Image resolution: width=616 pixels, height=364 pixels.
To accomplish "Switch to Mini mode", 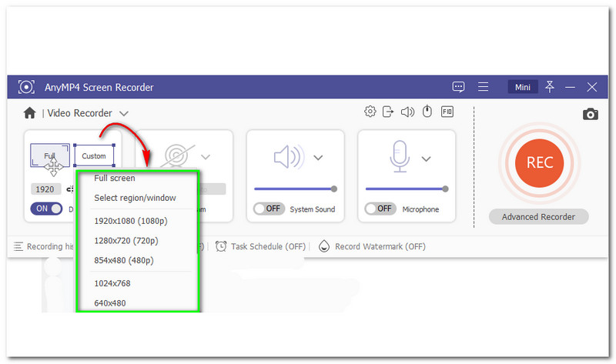I will (523, 87).
